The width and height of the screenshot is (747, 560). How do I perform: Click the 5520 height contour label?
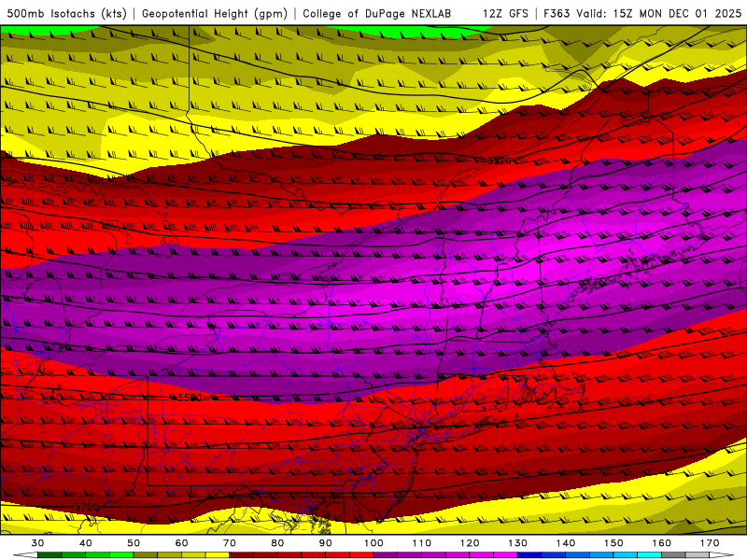[x=500, y=161]
